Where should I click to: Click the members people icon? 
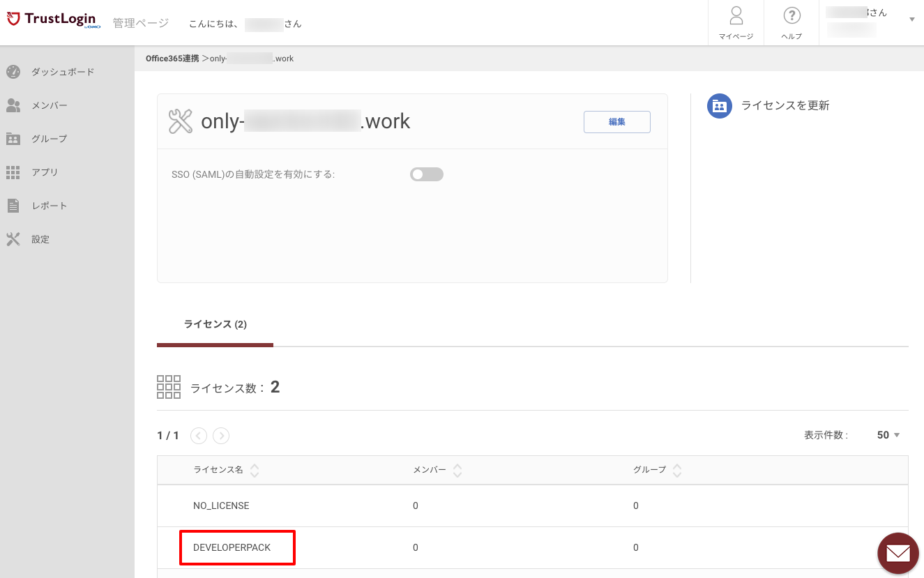pyautogui.click(x=13, y=105)
